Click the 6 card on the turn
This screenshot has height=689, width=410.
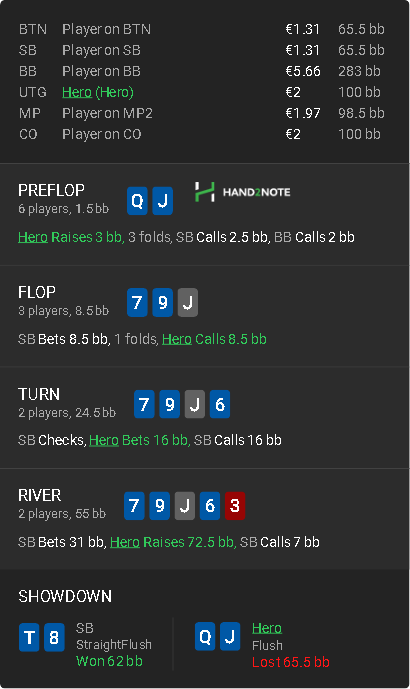tap(220, 404)
